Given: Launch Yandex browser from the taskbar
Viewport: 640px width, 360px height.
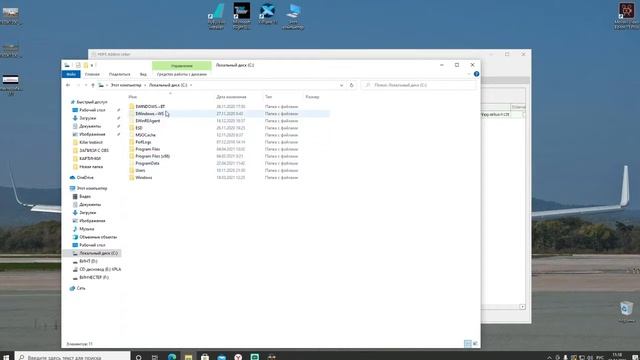Looking at the screenshot, I should [238, 357].
